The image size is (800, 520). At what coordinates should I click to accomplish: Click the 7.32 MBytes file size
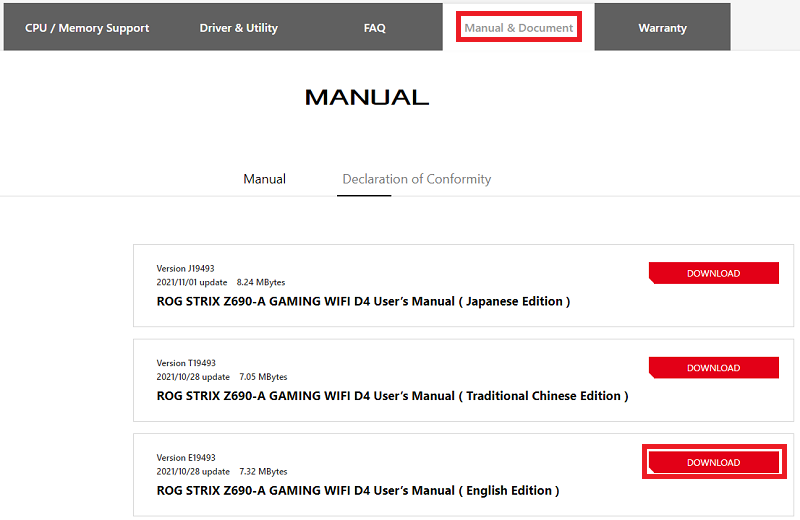pos(263,472)
